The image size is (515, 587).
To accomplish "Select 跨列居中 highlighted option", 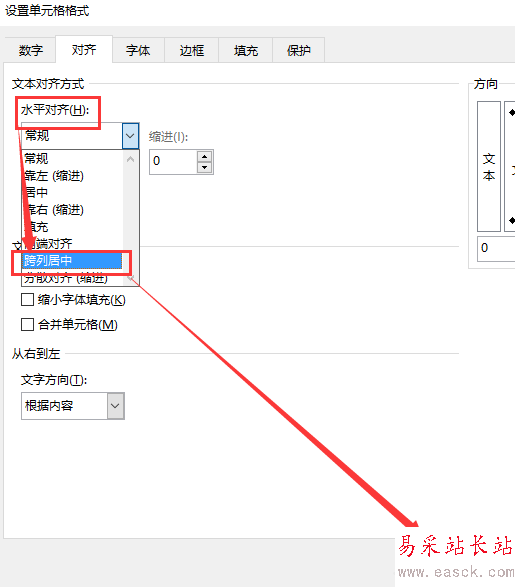I will 72,261.
